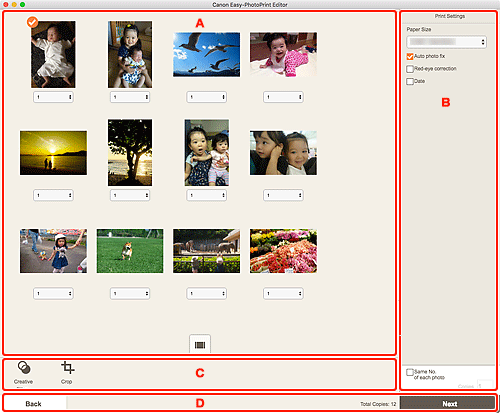The height and width of the screenshot is (413, 500).
Task: Select the sleeping baby thumbnail
Action: coord(53,55)
